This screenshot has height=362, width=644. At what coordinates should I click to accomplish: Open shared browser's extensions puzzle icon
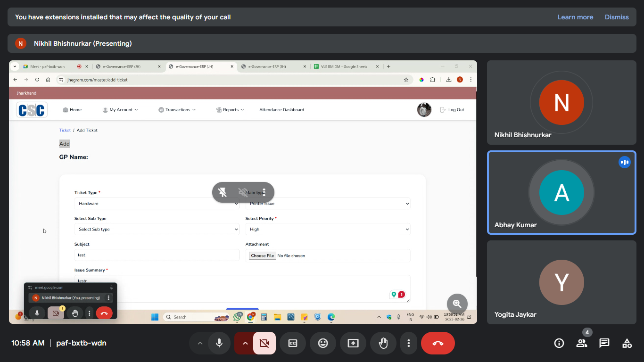click(x=433, y=80)
